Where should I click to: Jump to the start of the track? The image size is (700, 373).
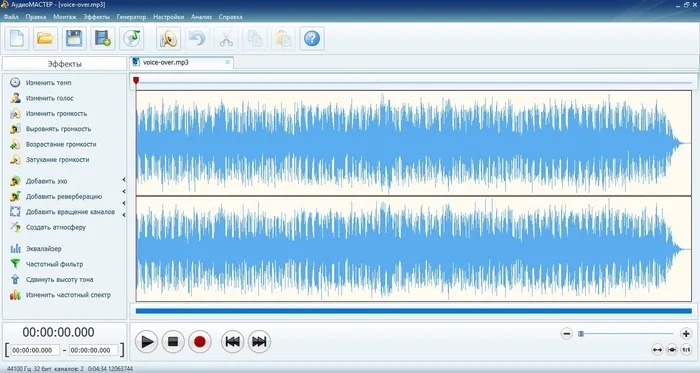tap(232, 342)
